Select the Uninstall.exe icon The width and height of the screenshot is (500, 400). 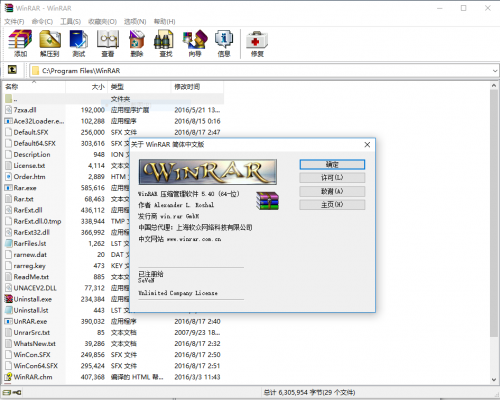click(8, 299)
